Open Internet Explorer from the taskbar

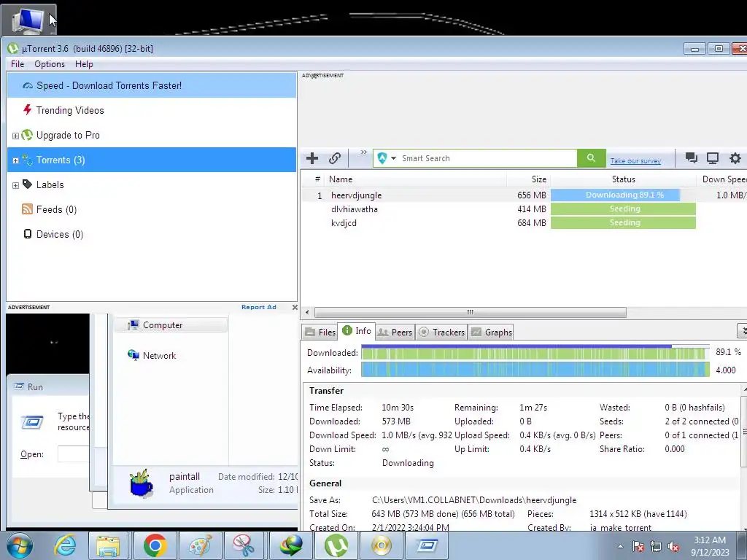tap(65, 545)
